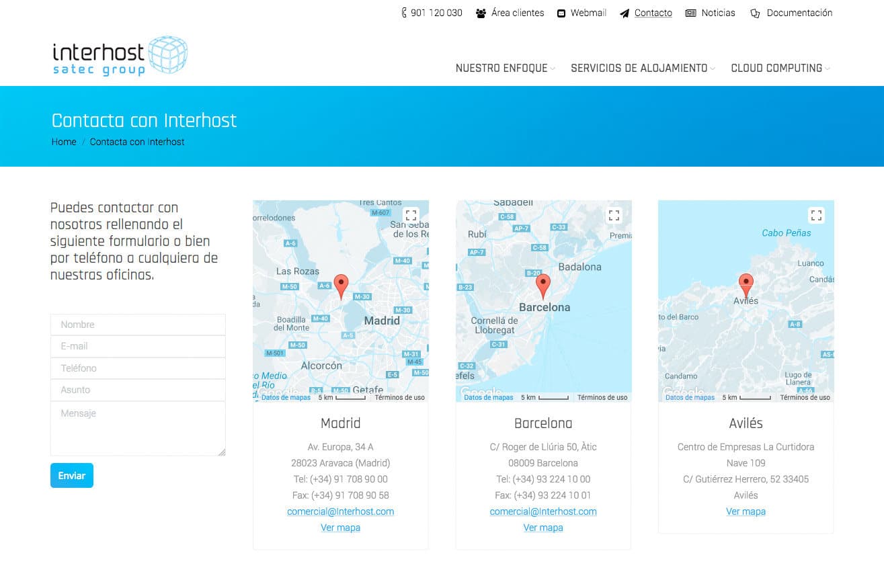Viewport: 884px width, 588px height.
Task: Focus the Nombre input field
Action: (x=138, y=325)
